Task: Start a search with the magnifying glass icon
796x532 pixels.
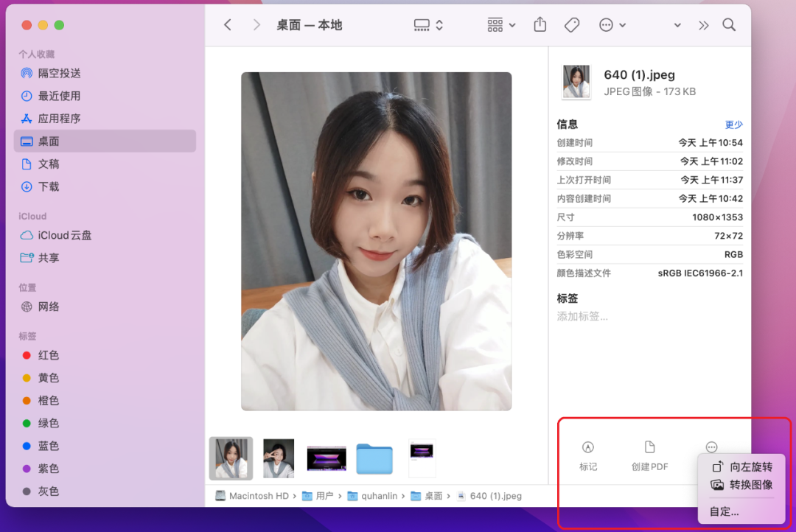Action: 729,24
